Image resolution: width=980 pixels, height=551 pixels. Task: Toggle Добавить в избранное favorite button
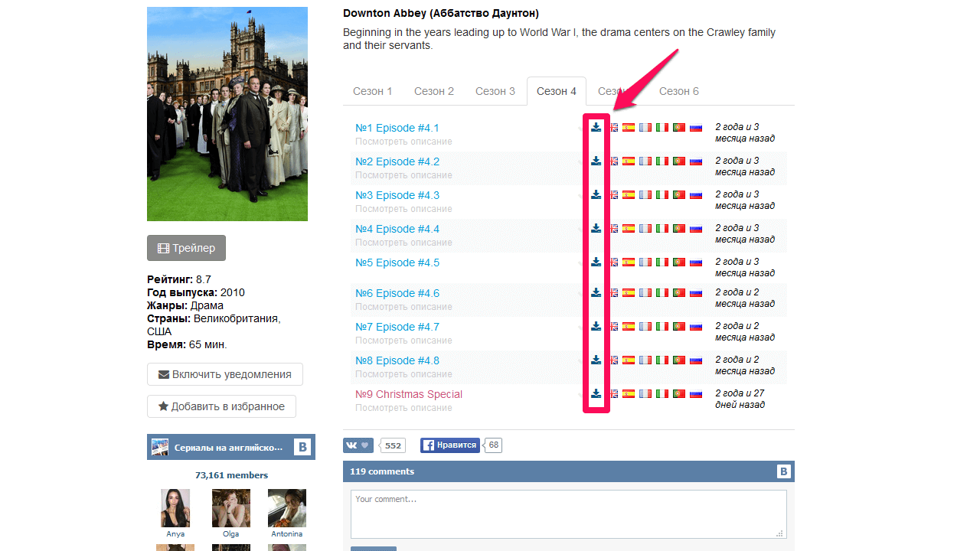221,406
